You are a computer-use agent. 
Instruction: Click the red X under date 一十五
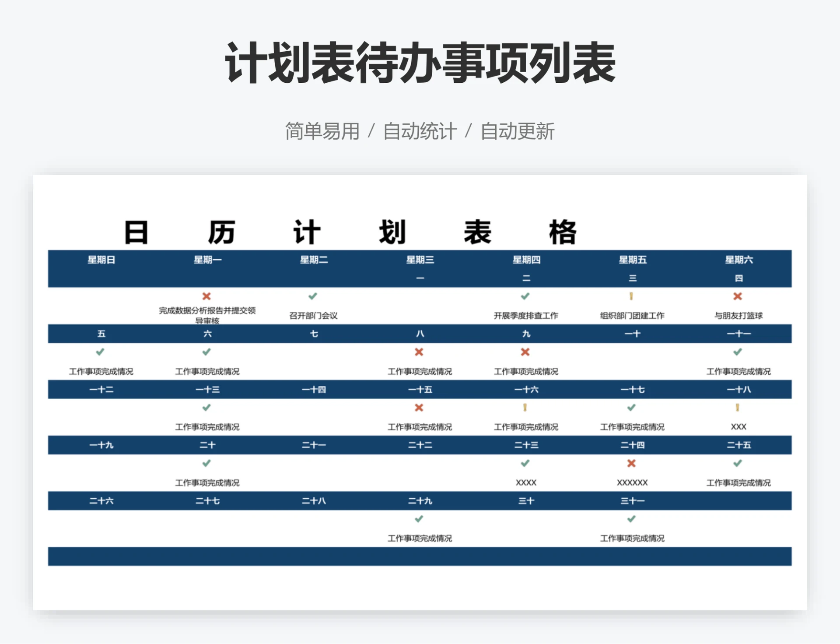pos(419,408)
